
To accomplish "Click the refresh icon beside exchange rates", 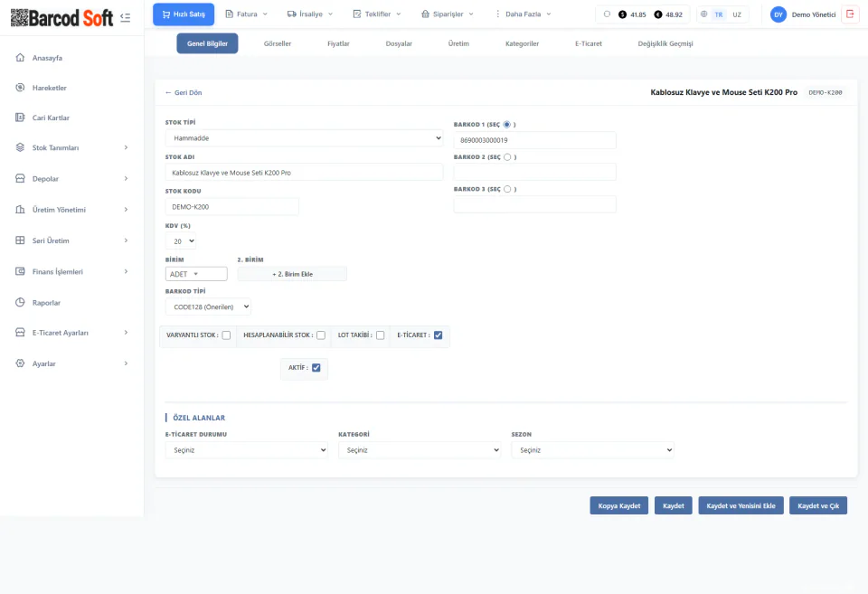I will [607, 14].
